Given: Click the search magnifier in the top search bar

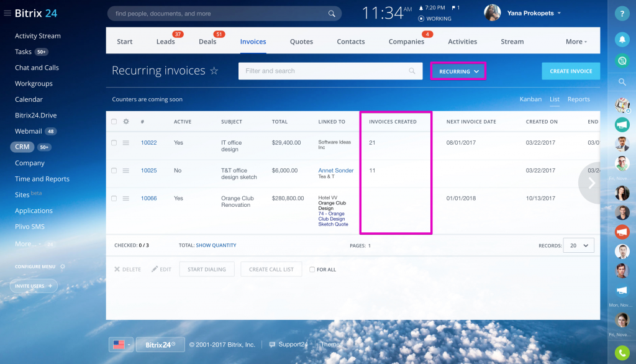Looking at the screenshot, I should (332, 14).
